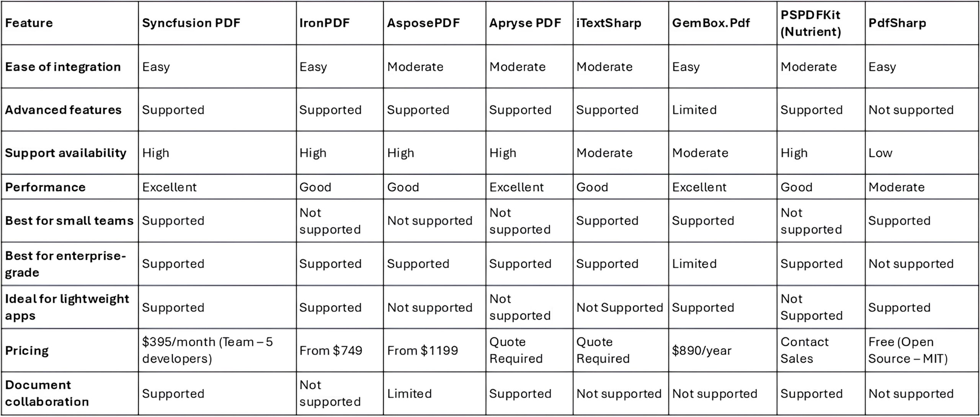Click the "Ideal for lightweight apps" row label
The width and height of the screenshot is (980, 417).
67,307
